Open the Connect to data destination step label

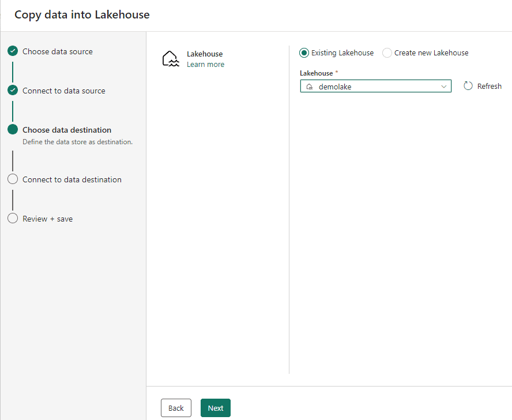coord(72,179)
